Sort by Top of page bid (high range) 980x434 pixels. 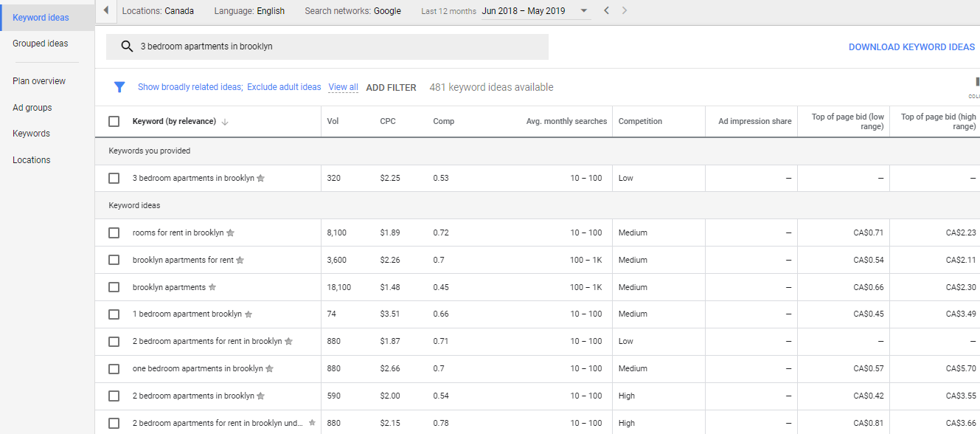click(x=939, y=122)
